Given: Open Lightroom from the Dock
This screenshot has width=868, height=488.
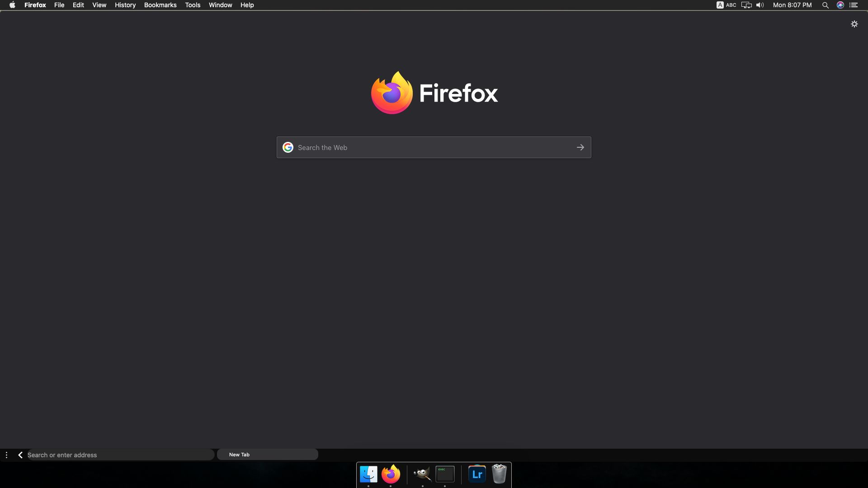Looking at the screenshot, I should (x=476, y=474).
